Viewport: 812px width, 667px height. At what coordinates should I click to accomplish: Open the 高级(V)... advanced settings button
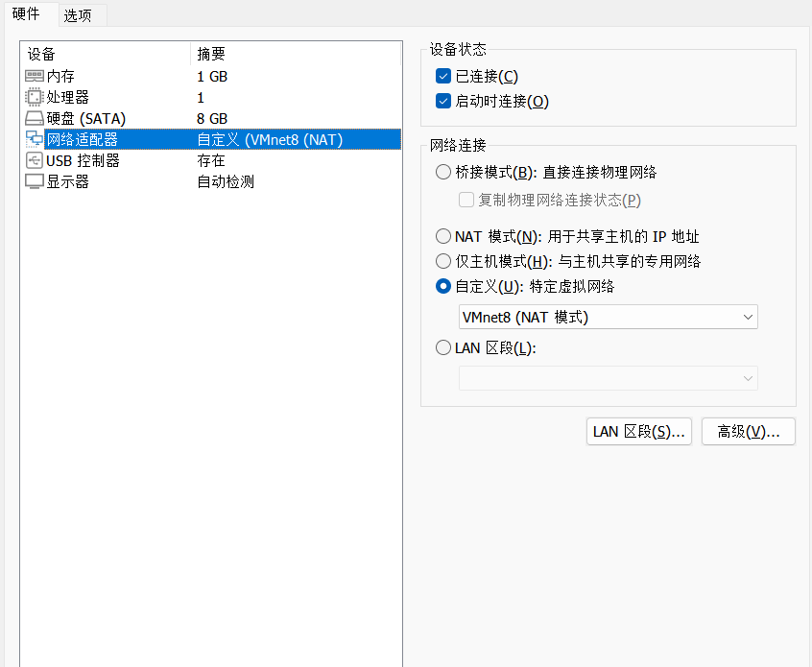tap(749, 431)
